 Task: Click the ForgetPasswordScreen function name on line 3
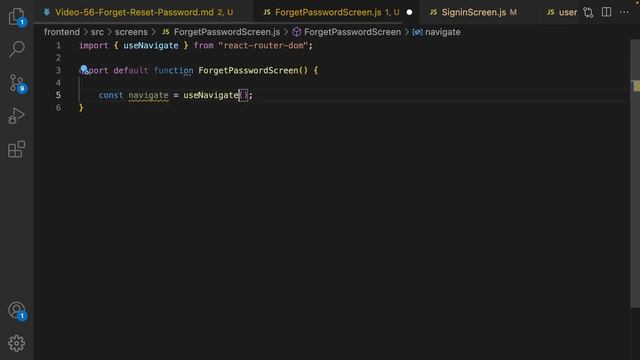tap(248, 70)
